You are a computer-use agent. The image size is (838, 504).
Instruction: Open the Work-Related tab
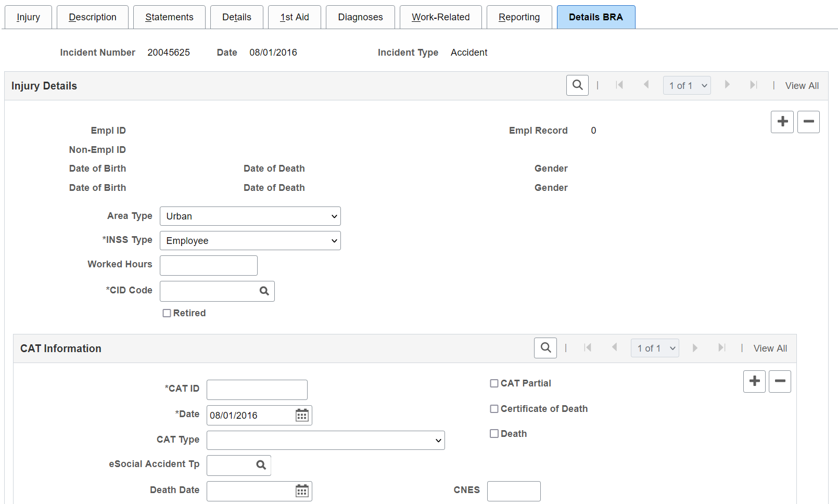[441, 17]
